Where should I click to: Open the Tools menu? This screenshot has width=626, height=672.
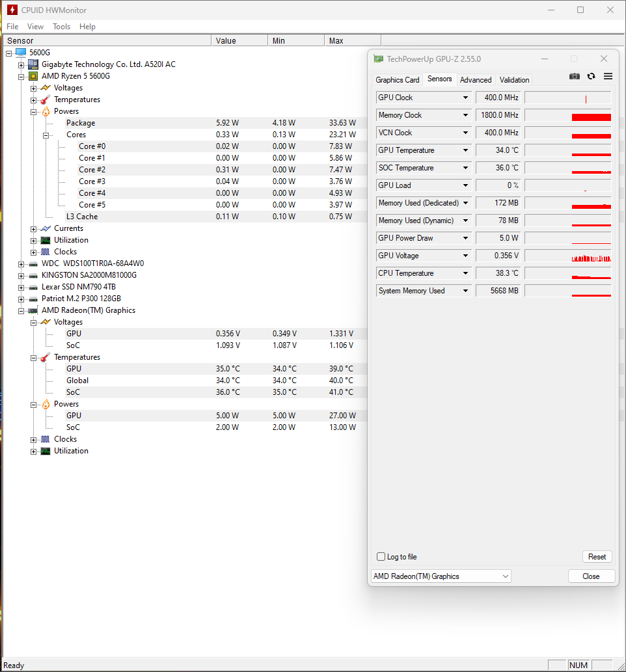[61, 27]
